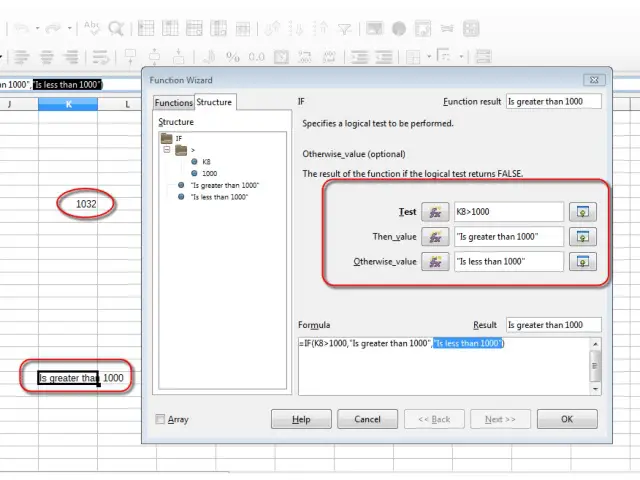The image size is (640, 480).
Task: Click the autofilter funnel toolbar icon
Action: (344, 29)
